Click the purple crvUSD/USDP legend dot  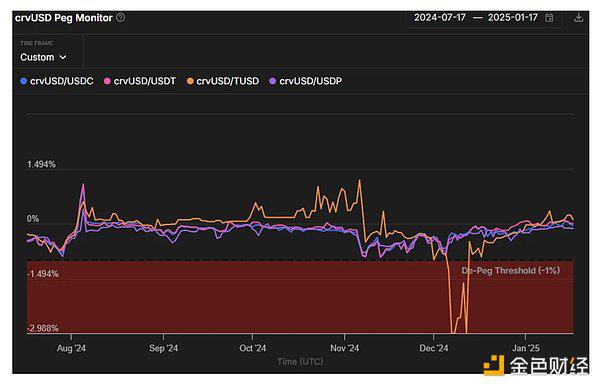[272, 81]
